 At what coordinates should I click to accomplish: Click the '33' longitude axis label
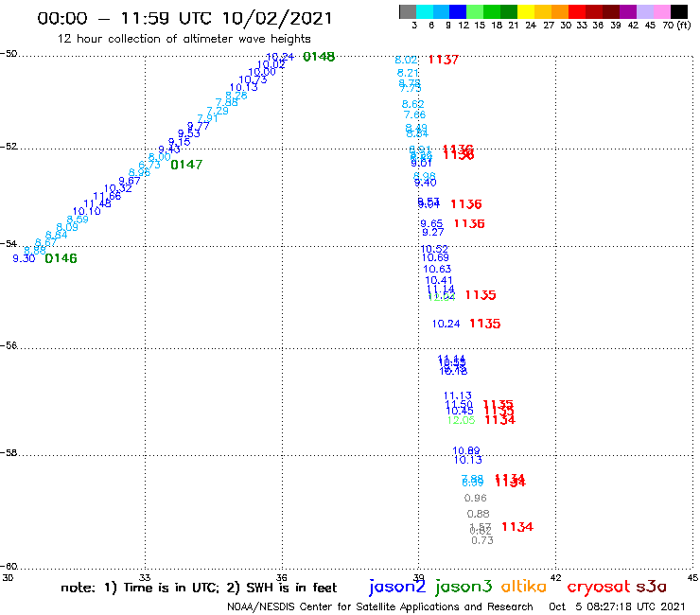pyautogui.click(x=145, y=578)
